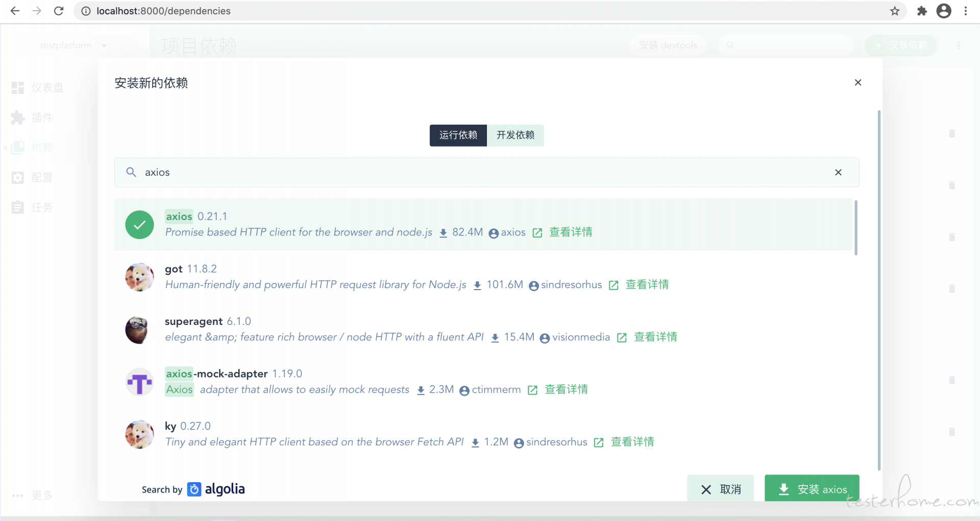Click the ctimmerm author name
This screenshot has height=521, width=980.
click(x=496, y=390)
